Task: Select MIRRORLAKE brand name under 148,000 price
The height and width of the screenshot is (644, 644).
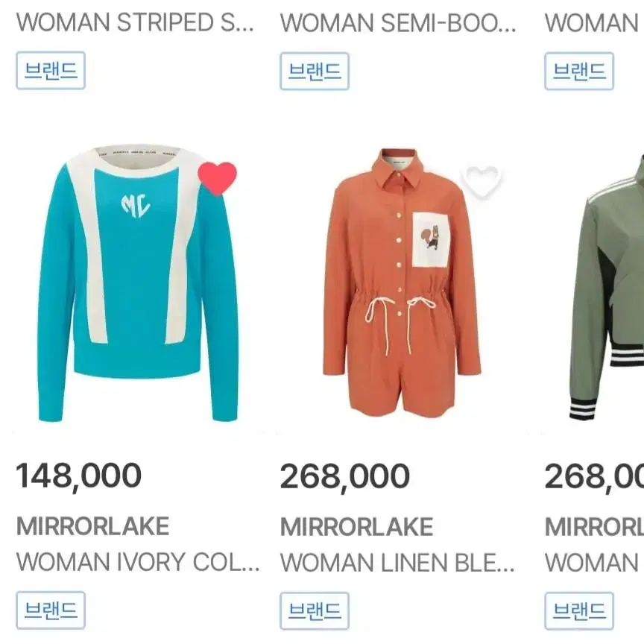Action: pyautogui.click(x=93, y=526)
